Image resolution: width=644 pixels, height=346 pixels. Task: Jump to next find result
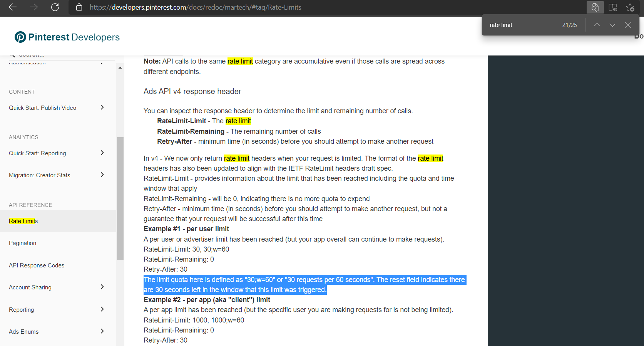tap(612, 25)
